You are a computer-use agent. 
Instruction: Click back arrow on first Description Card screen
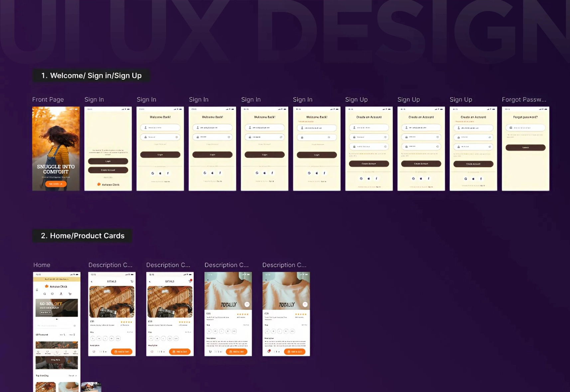(x=92, y=282)
